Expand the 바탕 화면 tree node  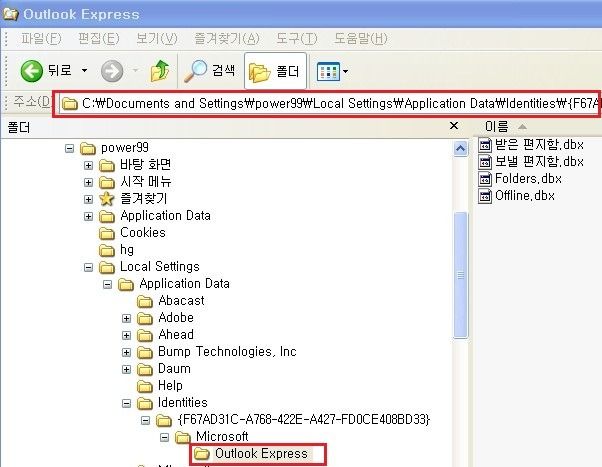(88, 166)
